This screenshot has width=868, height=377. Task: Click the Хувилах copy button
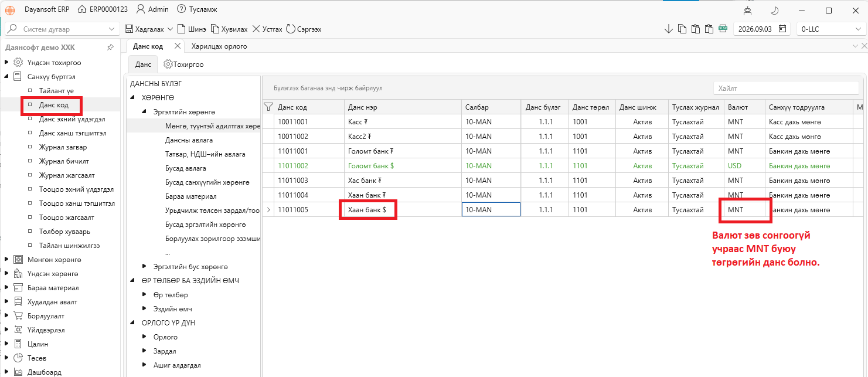click(x=229, y=29)
